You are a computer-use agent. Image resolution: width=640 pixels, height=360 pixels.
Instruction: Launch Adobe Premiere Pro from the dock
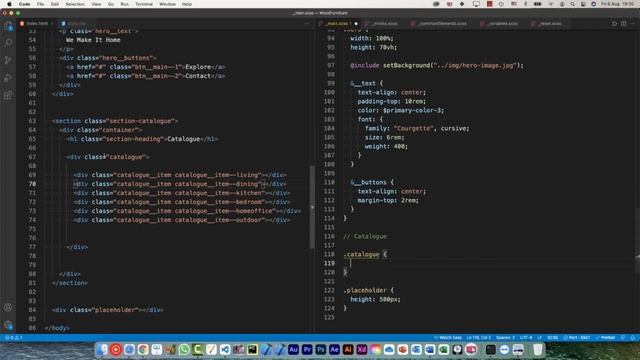(x=307, y=349)
